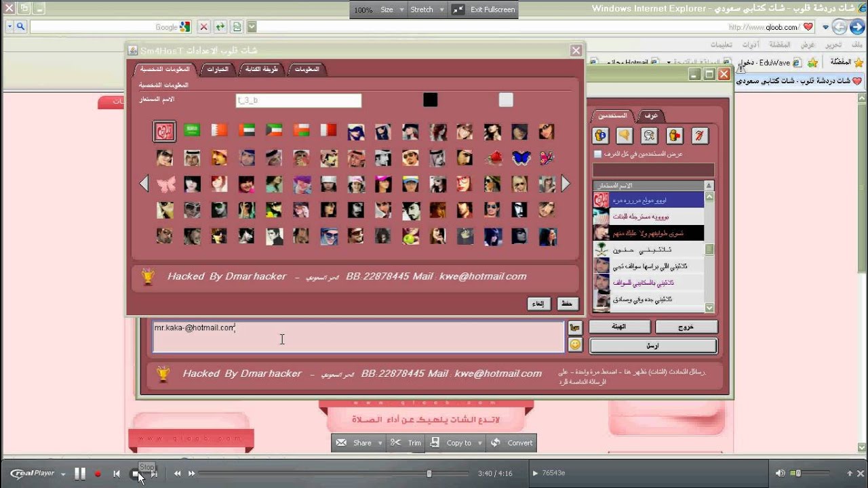Switch to the rooms tab in chat
This screenshot has width=868, height=488.
tap(650, 116)
